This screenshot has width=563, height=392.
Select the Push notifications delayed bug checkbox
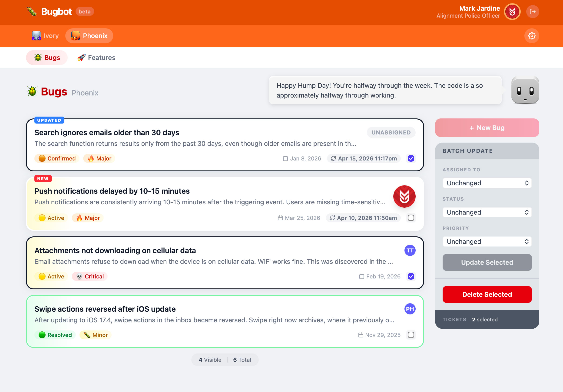coord(411,218)
